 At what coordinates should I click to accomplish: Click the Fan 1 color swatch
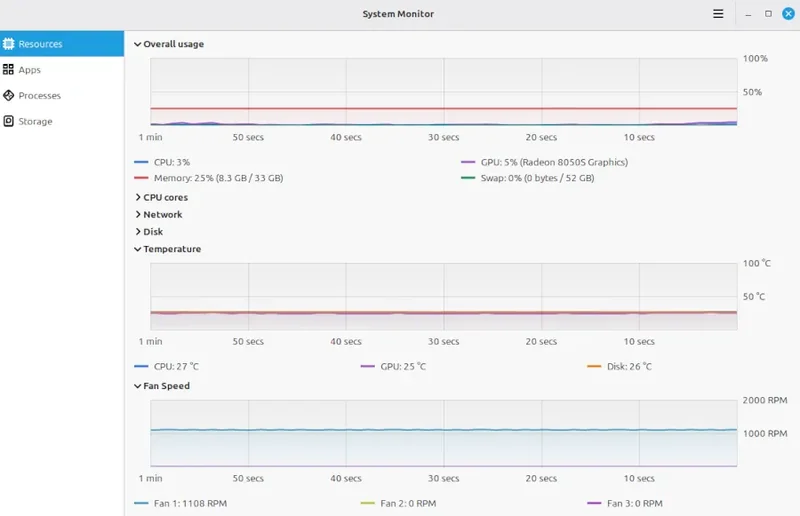click(x=141, y=503)
